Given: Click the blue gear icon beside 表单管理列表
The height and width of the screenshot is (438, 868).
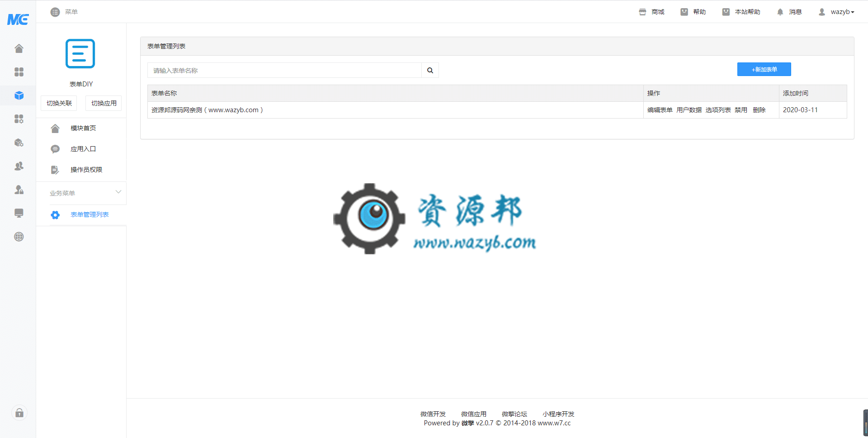Looking at the screenshot, I should click(x=55, y=215).
